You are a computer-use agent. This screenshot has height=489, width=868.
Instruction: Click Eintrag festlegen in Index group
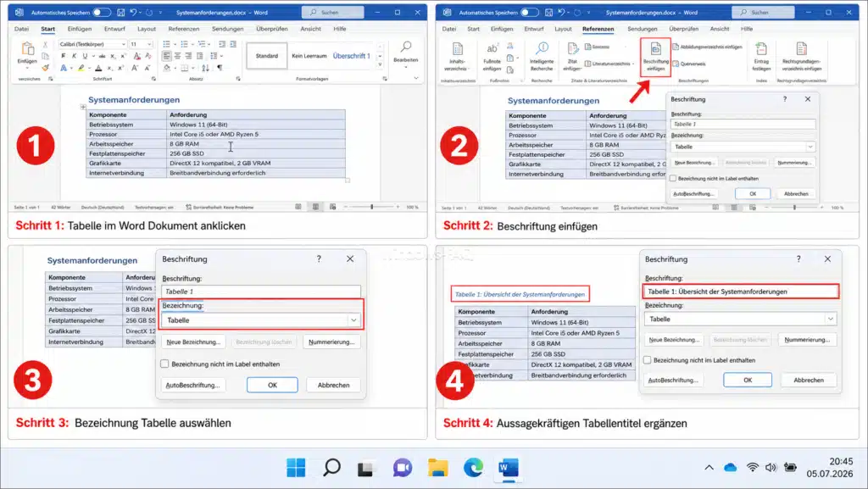click(x=761, y=57)
